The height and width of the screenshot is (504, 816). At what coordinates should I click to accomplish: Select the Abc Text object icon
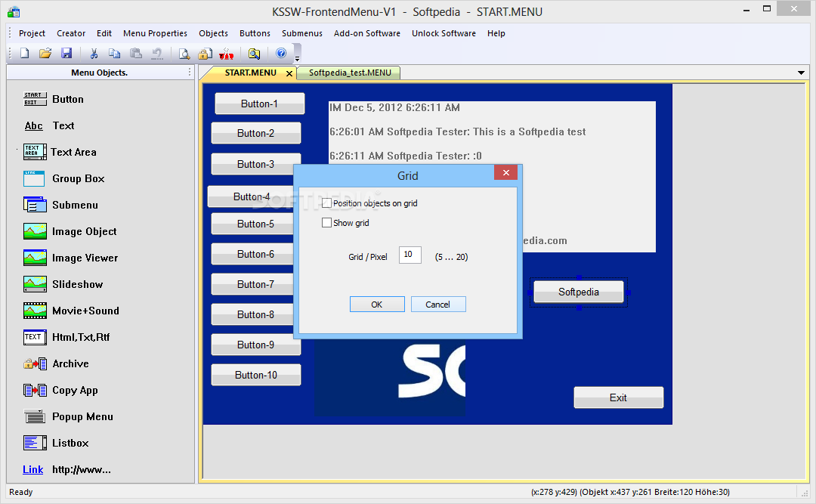[x=34, y=125]
